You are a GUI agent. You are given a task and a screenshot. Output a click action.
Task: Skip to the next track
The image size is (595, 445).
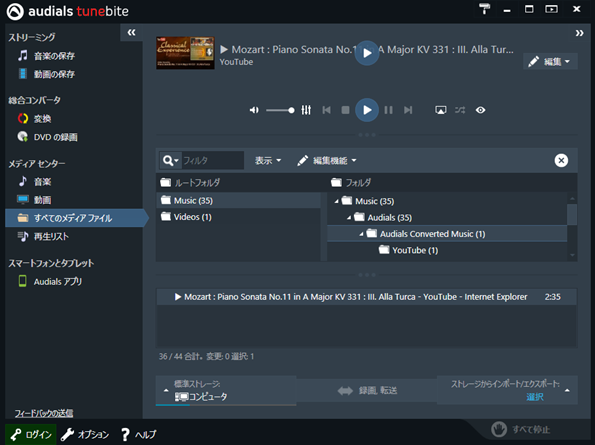click(408, 110)
